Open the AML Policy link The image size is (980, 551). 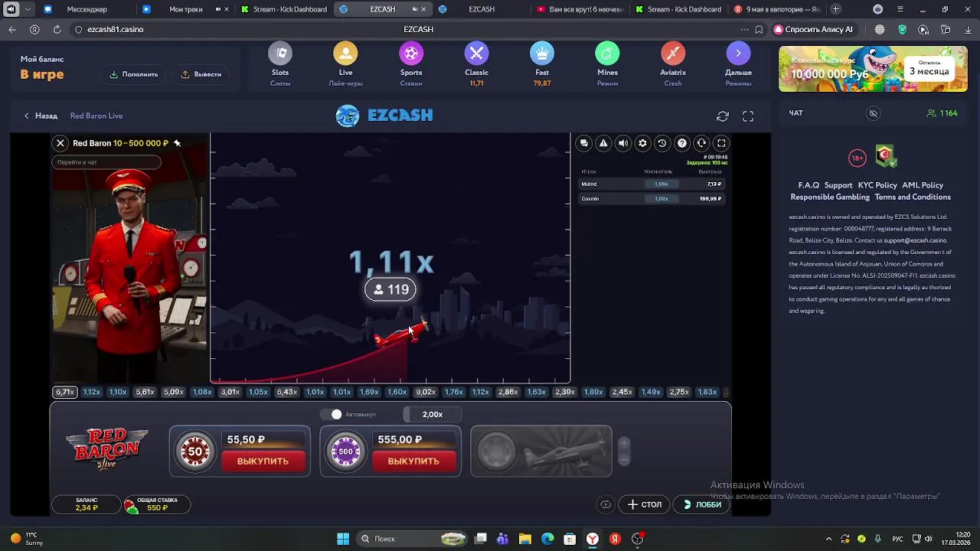[x=923, y=185]
